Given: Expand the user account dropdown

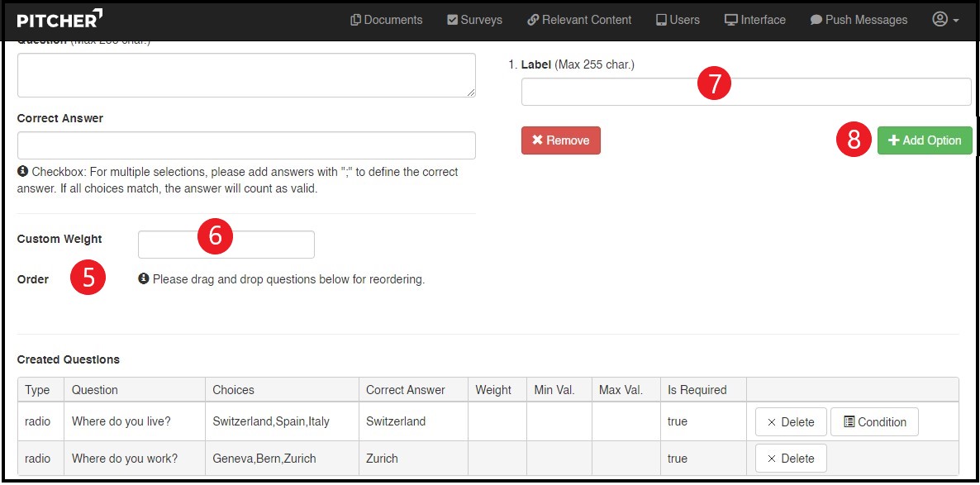Looking at the screenshot, I should click(x=945, y=20).
